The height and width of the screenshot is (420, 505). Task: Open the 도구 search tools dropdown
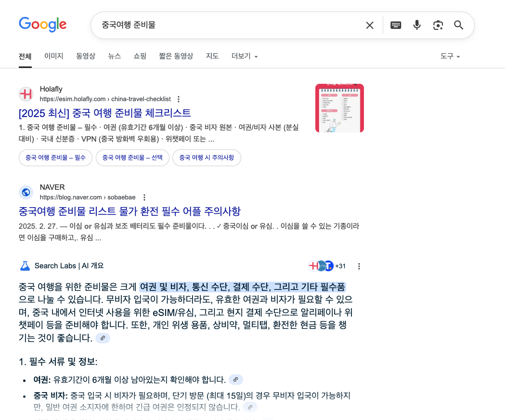(x=449, y=56)
